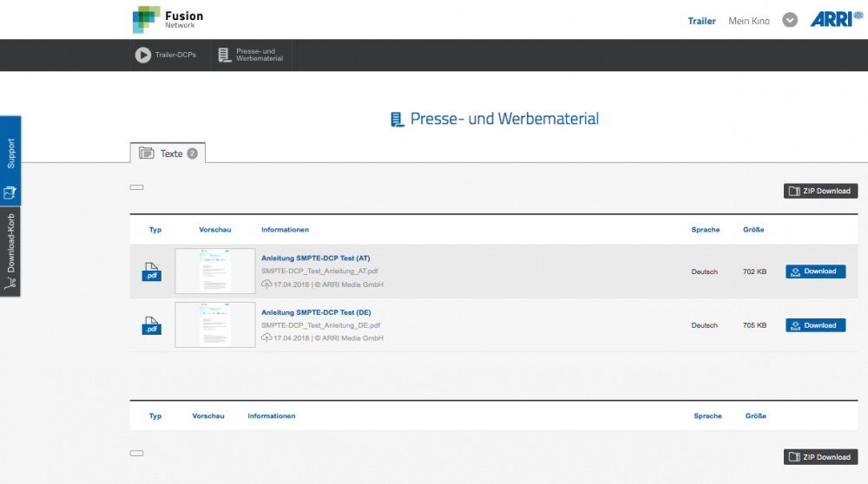Sort the table by Sprache column

tap(705, 230)
